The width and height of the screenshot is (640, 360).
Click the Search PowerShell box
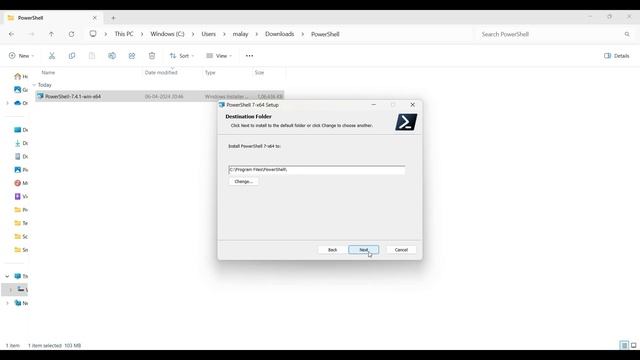[x=555, y=34]
